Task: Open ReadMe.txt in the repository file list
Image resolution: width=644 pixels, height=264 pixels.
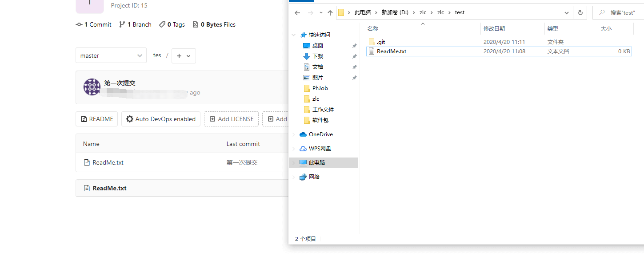Action: pyautogui.click(x=108, y=162)
